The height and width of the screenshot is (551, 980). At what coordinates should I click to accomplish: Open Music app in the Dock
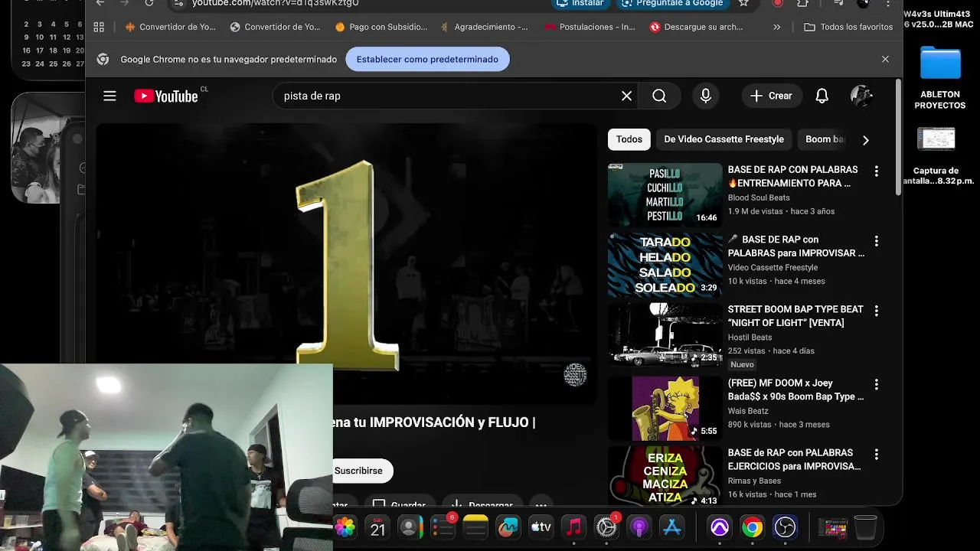pos(573,527)
